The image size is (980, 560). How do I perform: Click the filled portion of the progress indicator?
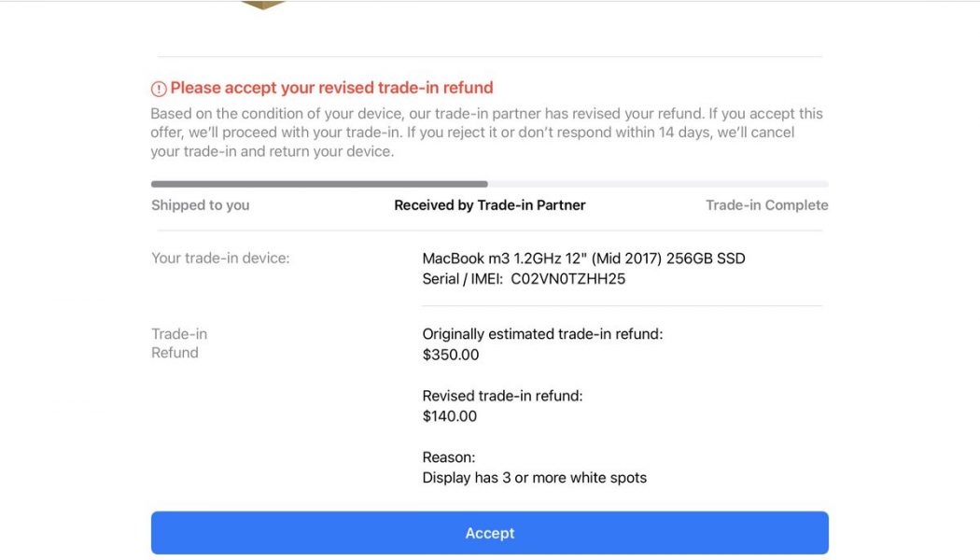click(317, 183)
